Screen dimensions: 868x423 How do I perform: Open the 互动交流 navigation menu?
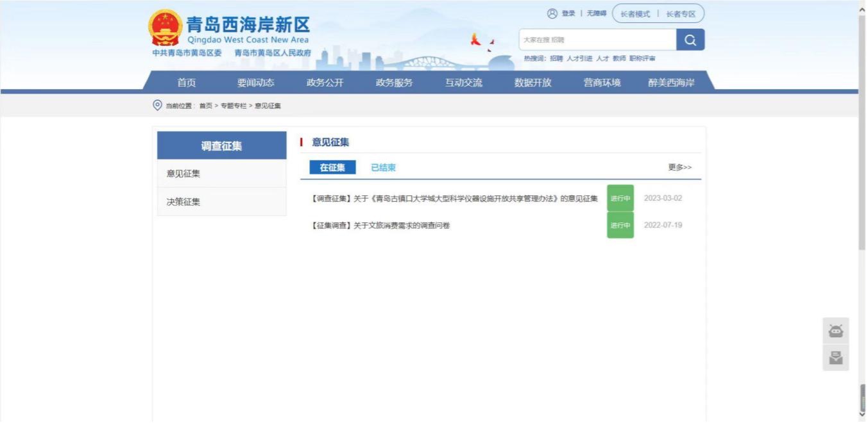click(463, 83)
